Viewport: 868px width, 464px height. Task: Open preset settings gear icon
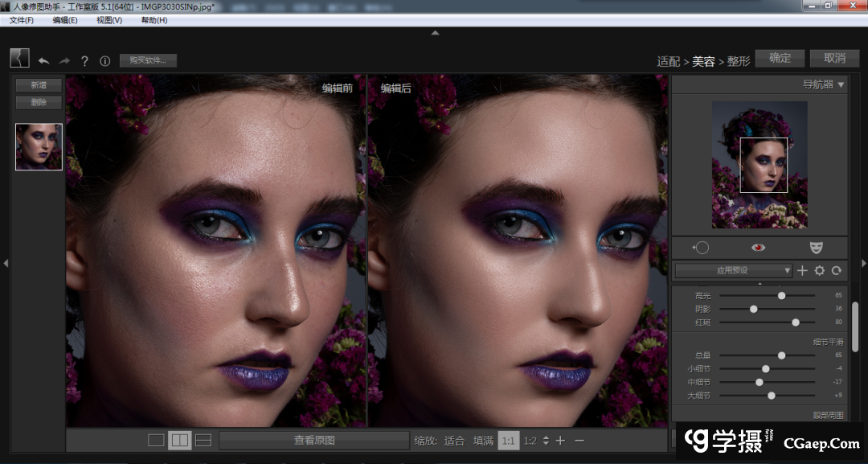(x=819, y=271)
